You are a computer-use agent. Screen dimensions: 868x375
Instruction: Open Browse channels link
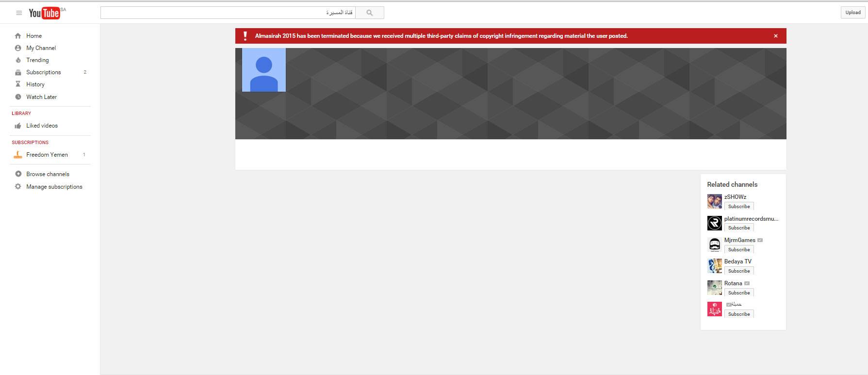coord(48,174)
